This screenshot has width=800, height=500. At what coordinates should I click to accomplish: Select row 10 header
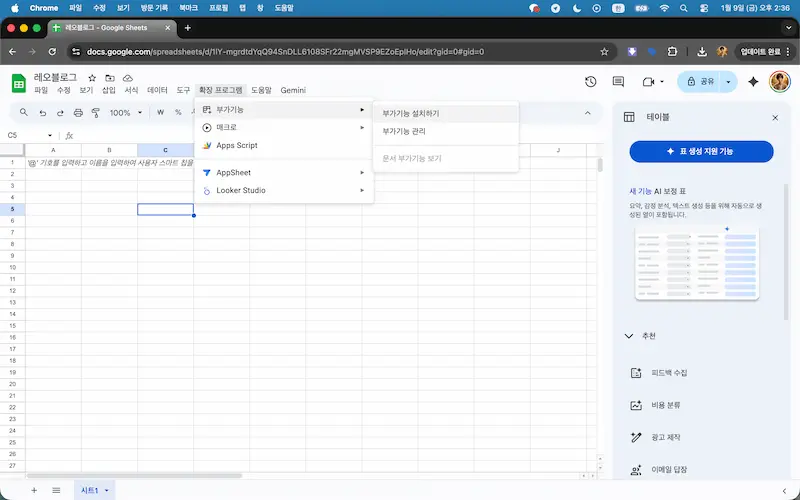pyautogui.click(x=12, y=267)
